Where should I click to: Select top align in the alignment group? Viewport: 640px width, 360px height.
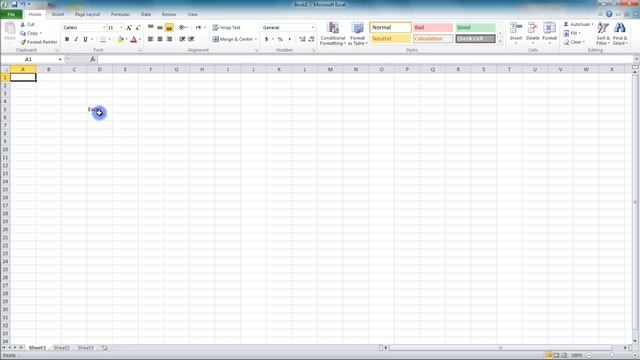(x=151, y=27)
